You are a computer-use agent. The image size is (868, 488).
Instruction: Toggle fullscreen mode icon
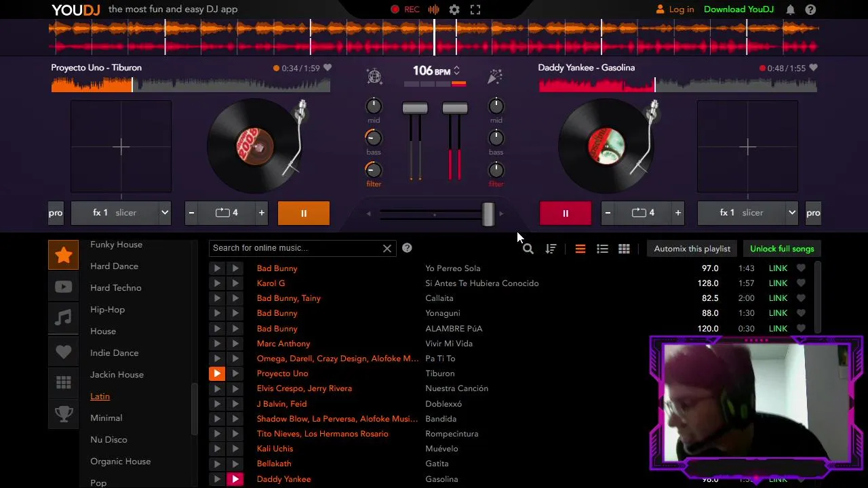[475, 9]
